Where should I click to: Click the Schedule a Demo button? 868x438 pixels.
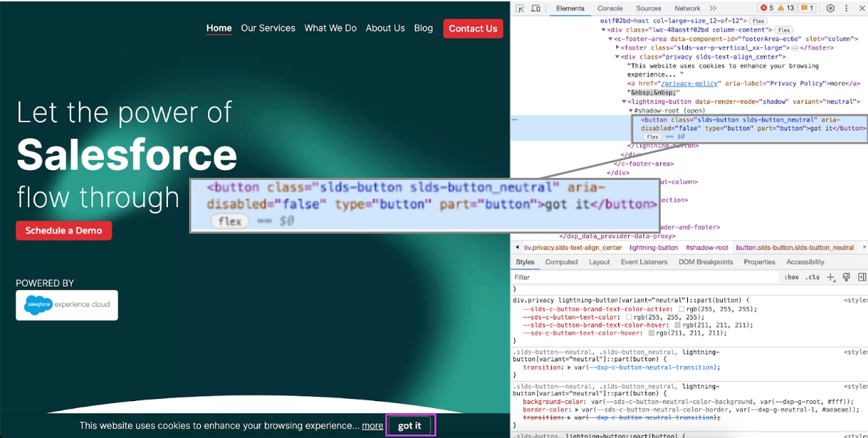tap(63, 230)
